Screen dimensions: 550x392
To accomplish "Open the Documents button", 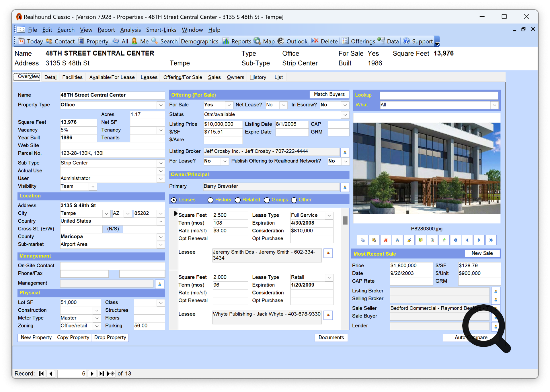I will point(331,338).
